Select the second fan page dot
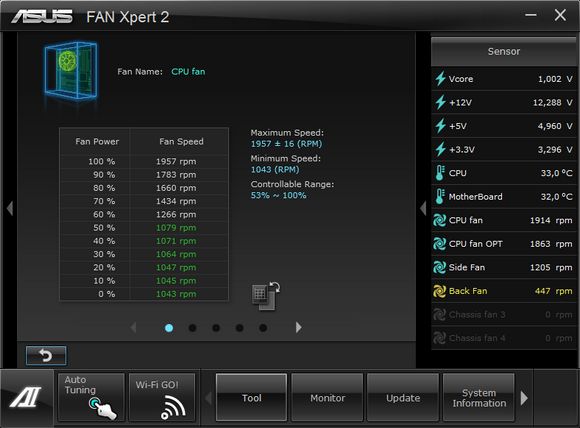Screen dimensions: 580x428 [192, 328]
